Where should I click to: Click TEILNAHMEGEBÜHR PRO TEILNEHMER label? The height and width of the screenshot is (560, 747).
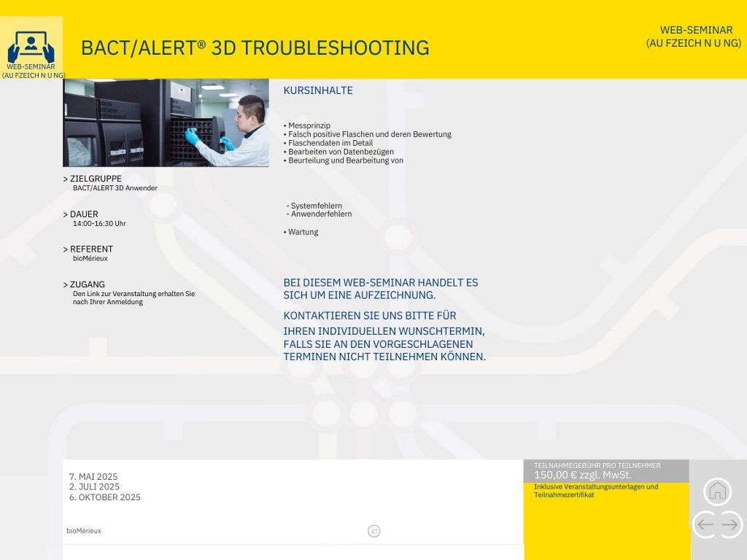click(597, 465)
